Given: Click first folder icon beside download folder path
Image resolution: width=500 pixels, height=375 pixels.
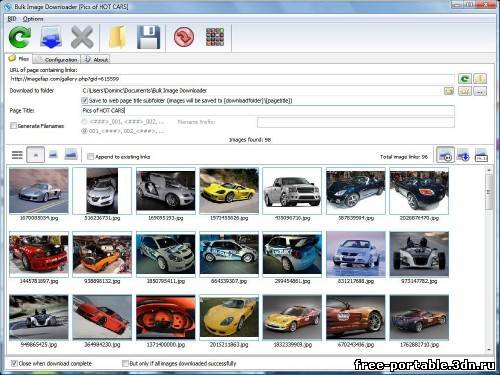Looking at the screenshot, I should pyautogui.click(x=449, y=91).
